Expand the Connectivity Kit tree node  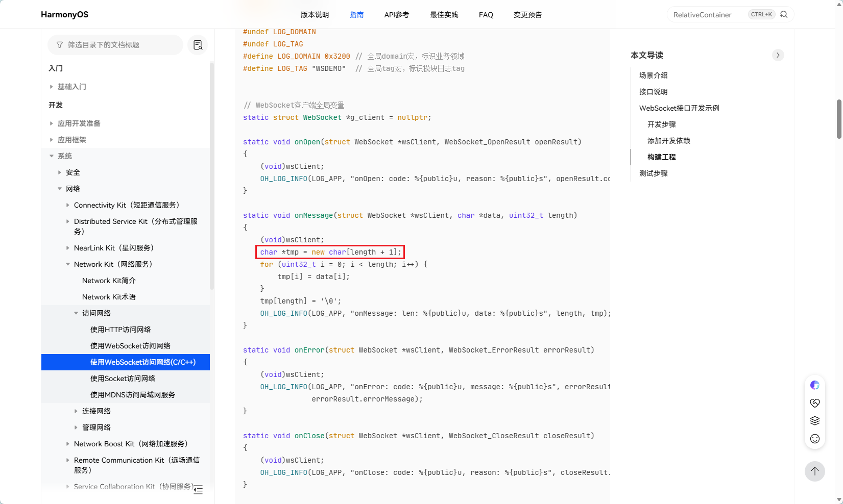pyautogui.click(x=68, y=205)
